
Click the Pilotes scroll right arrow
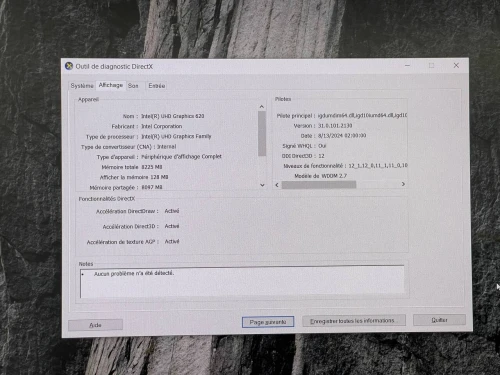(x=403, y=184)
